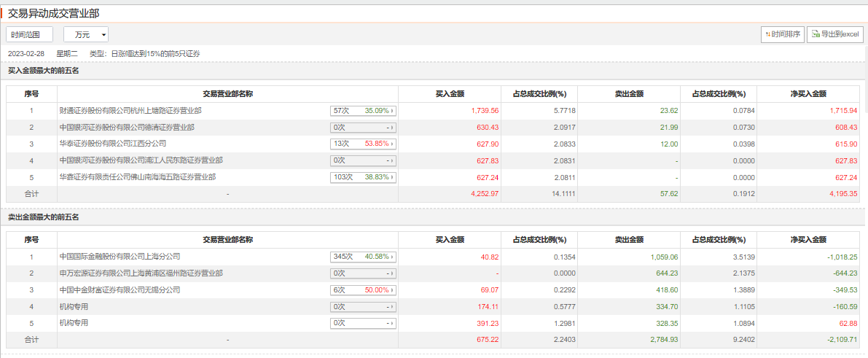Expand the 57次 35.09% stats box
Image resolution: width=868 pixels, height=358 pixels.
click(363, 111)
